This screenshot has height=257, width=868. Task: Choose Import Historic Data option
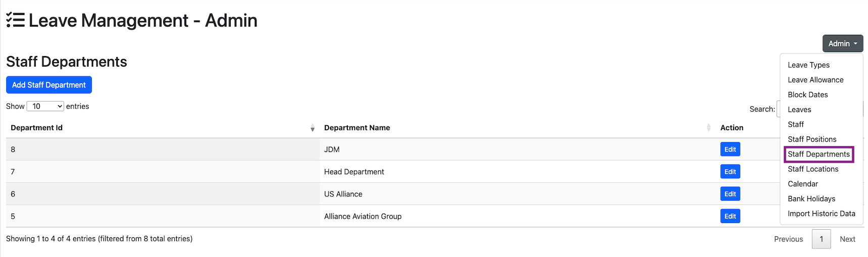pos(821,214)
